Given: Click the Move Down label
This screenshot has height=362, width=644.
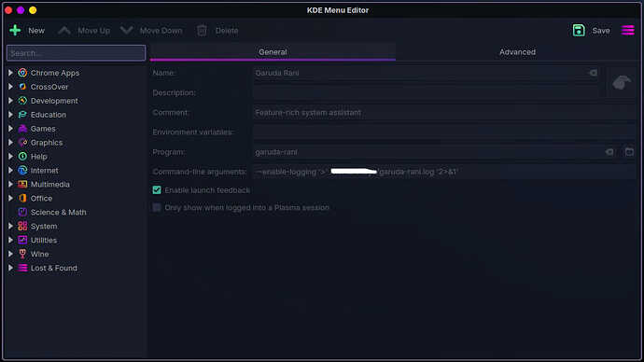Looking at the screenshot, I should tap(161, 31).
